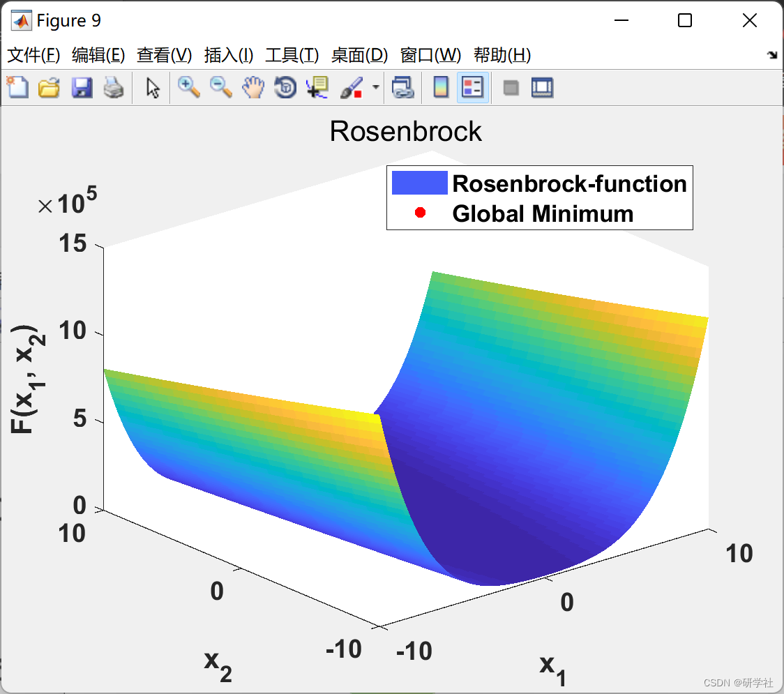The height and width of the screenshot is (694, 784).
Task: Save the figure with the floppy icon
Action: coord(82,87)
